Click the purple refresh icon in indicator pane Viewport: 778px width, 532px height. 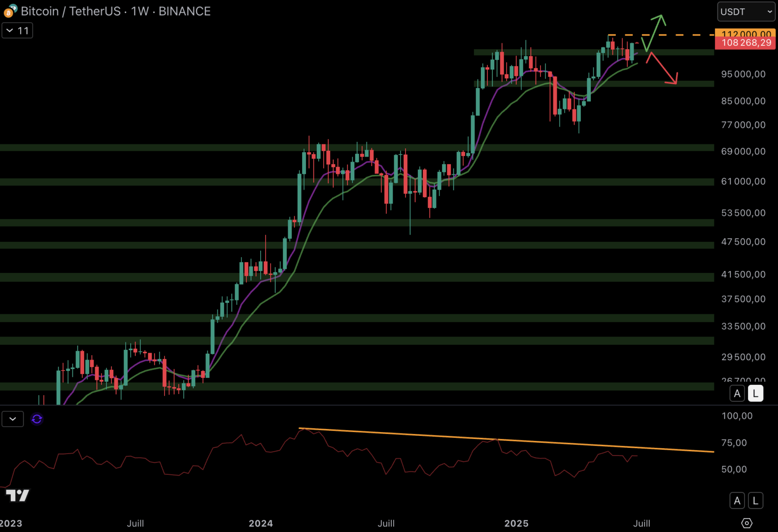(x=37, y=419)
